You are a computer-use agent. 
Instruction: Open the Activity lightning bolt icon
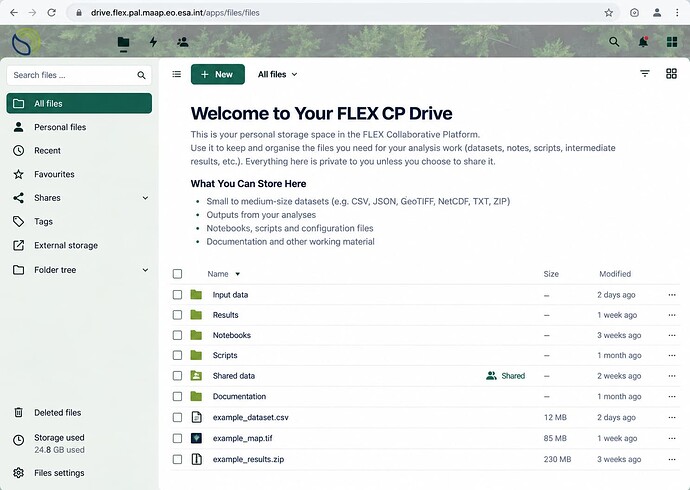153,42
